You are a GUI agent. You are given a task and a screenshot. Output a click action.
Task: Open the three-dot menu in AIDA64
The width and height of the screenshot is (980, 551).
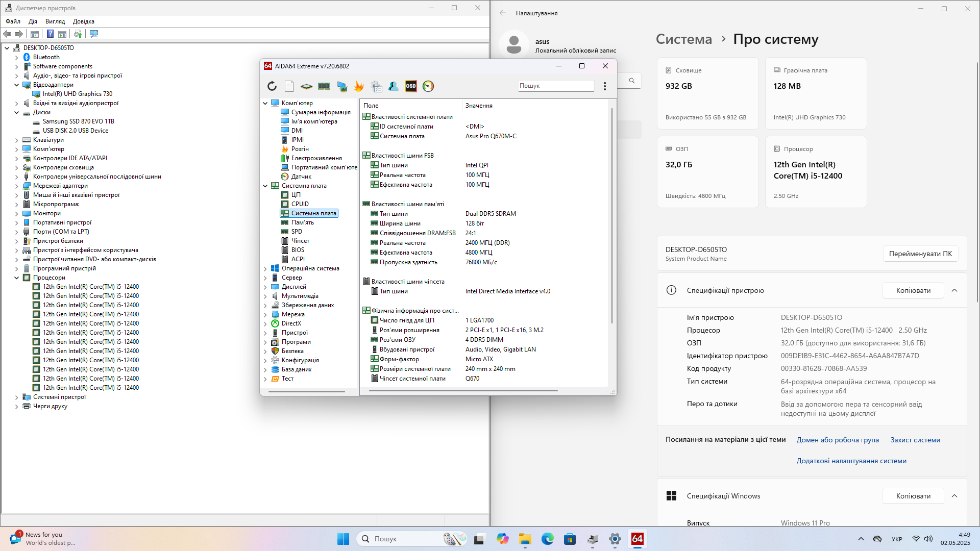(x=605, y=86)
